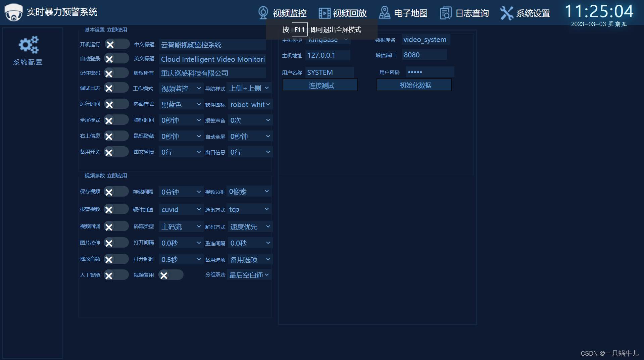The height and width of the screenshot is (360, 644).
Task: Disable the 视频复用 toggle
Action: [171, 274]
